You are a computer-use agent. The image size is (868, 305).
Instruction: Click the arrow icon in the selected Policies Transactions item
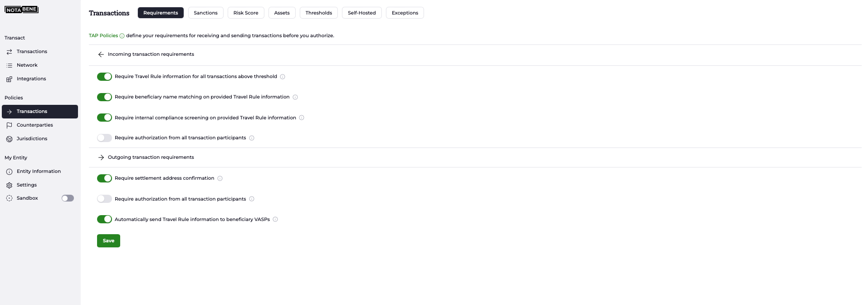point(9,112)
